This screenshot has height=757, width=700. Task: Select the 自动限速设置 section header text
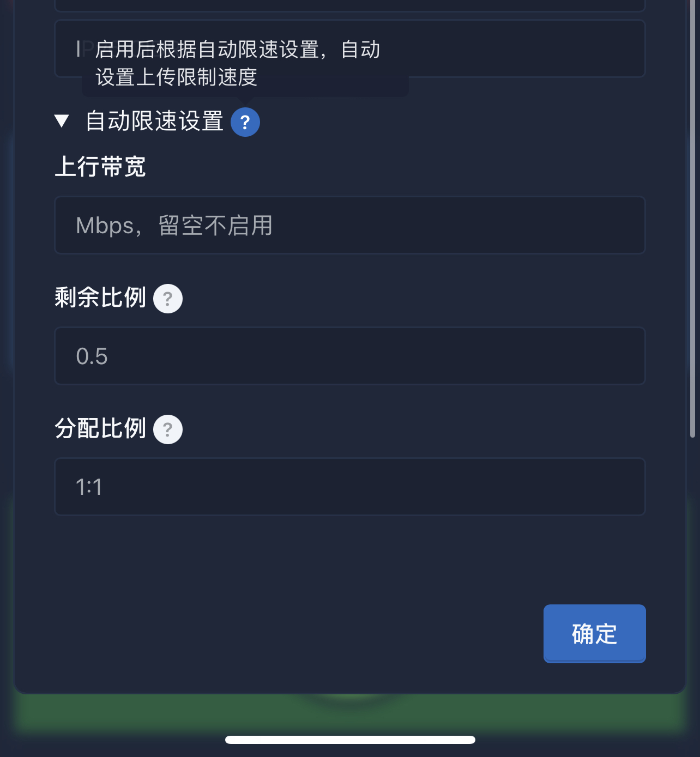coord(154,122)
